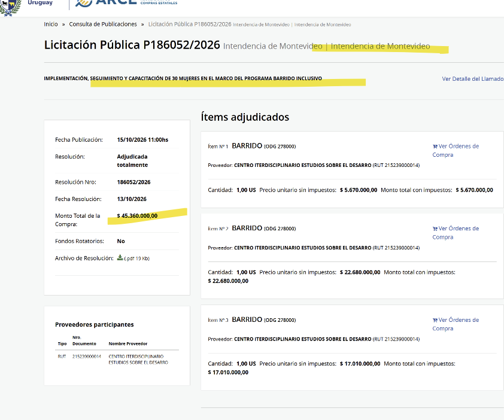Select provider name in Ítem Nº 2 card
This screenshot has width=504, height=420.
pyautogui.click(x=303, y=248)
